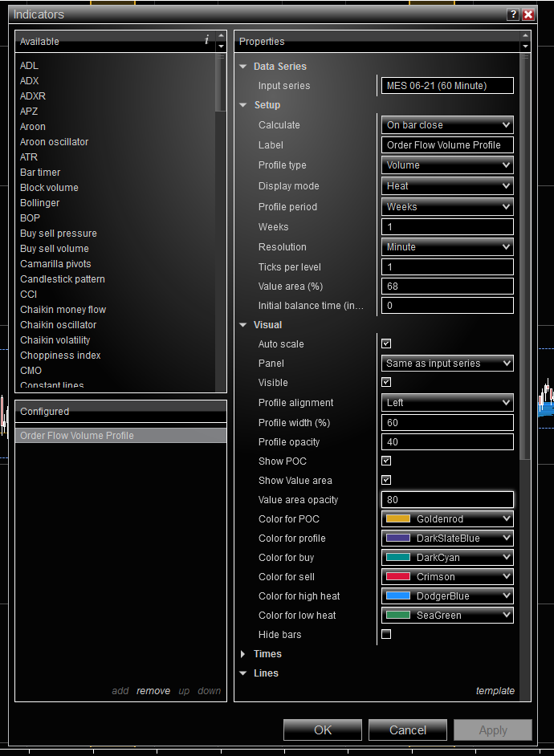
Task: Click the Properties panel down arrow
Action: point(525,47)
